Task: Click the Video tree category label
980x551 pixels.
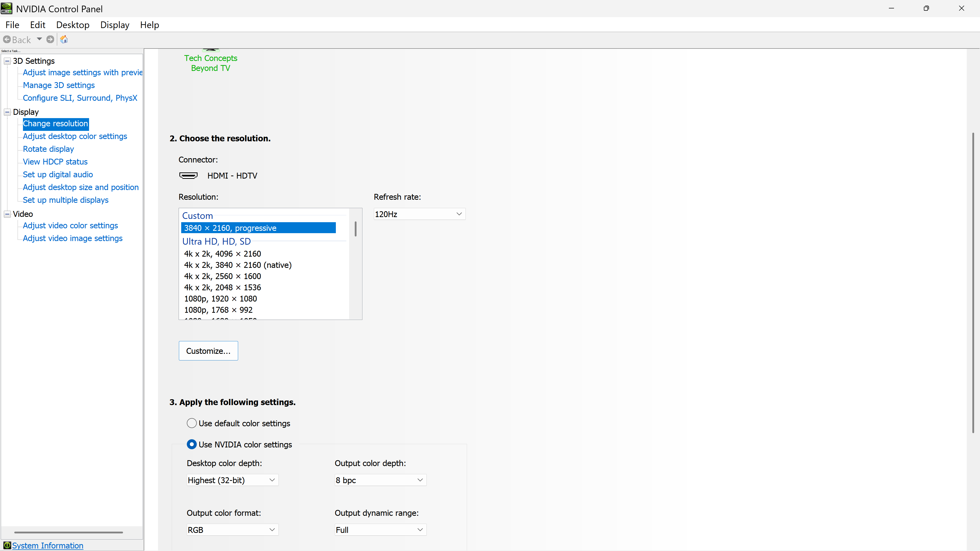Action: pyautogui.click(x=23, y=214)
